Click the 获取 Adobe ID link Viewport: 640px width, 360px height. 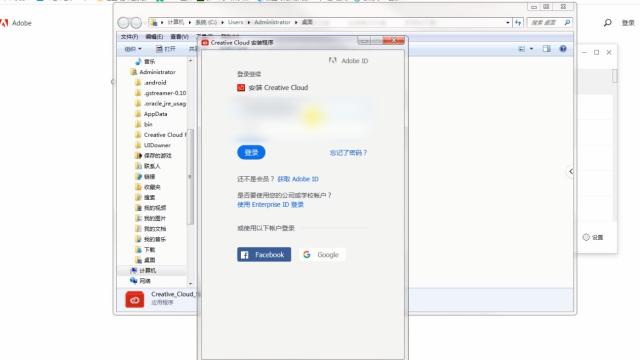pos(298,179)
